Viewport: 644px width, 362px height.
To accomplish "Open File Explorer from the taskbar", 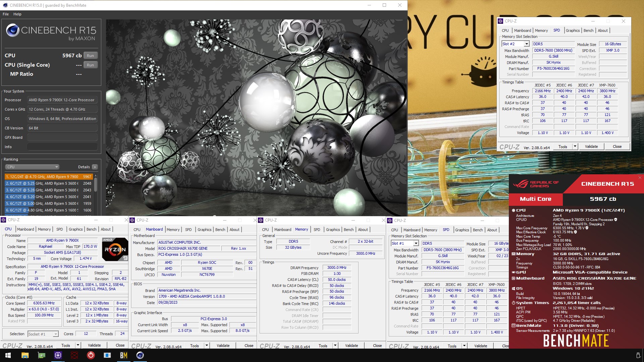I will [x=25, y=355].
